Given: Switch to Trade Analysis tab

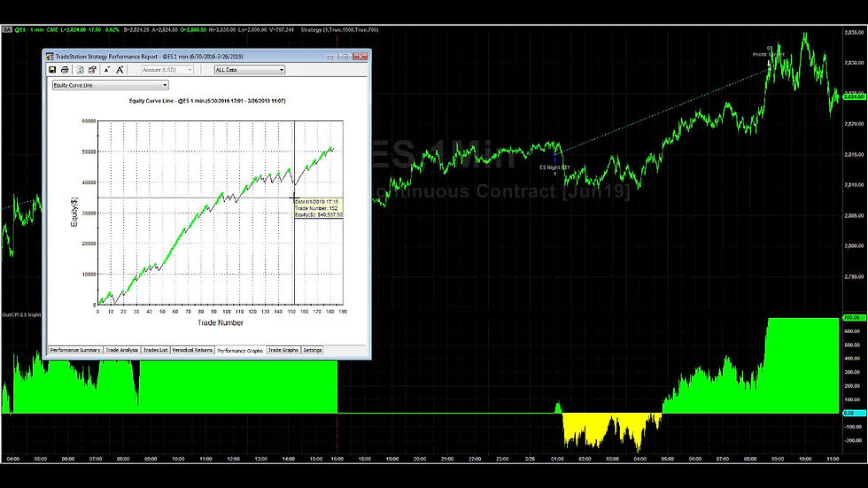Looking at the screenshot, I should 122,350.
